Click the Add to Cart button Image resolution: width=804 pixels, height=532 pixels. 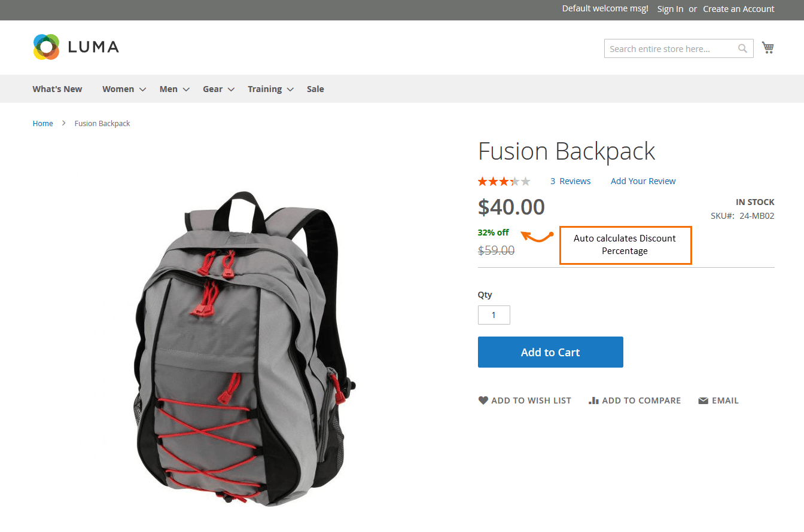tap(550, 352)
